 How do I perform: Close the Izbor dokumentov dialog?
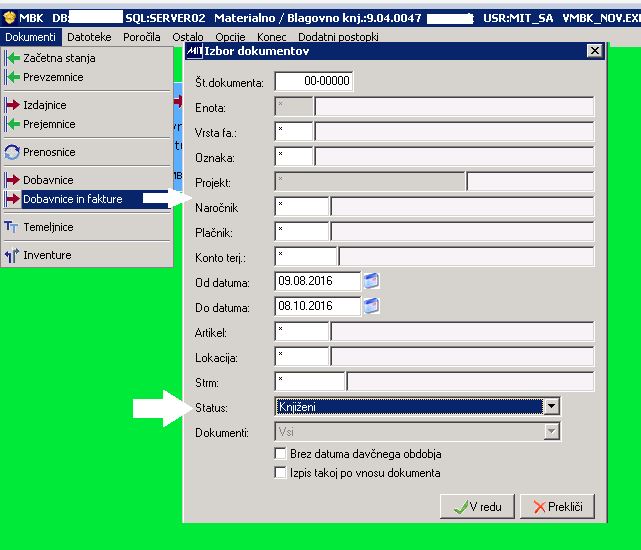[x=594, y=51]
